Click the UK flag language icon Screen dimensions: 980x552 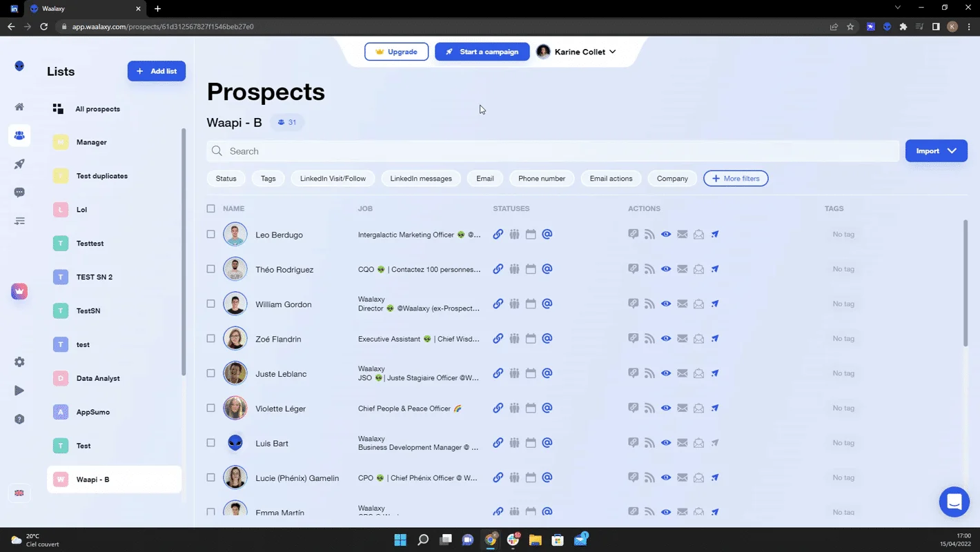coord(19,493)
